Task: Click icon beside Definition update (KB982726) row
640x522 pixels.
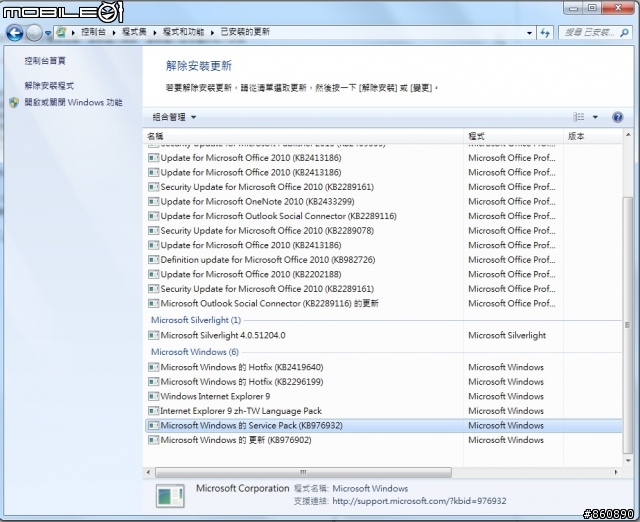Action: [x=153, y=260]
